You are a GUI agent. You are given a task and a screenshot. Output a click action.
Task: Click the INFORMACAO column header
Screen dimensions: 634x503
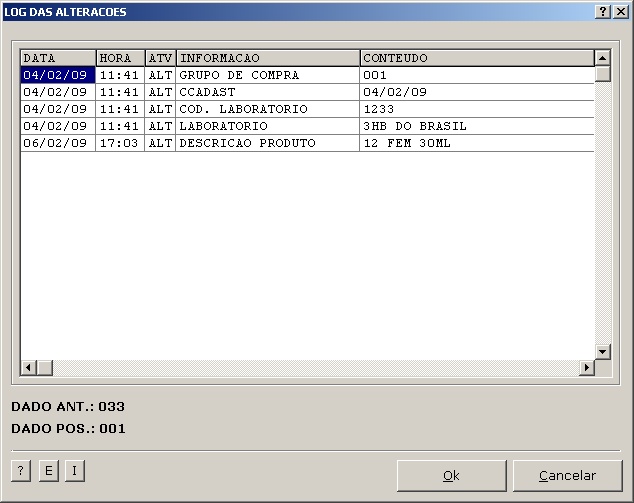tap(267, 58)
